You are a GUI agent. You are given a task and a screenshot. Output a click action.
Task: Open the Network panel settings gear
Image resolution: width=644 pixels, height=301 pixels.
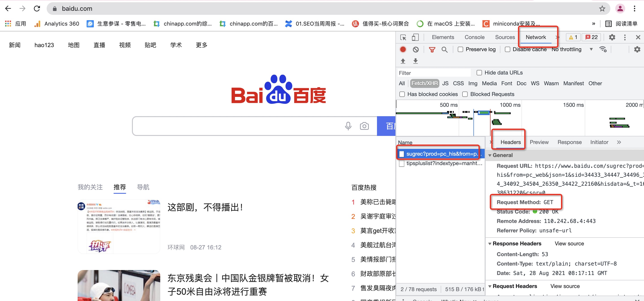coord(637,49)
